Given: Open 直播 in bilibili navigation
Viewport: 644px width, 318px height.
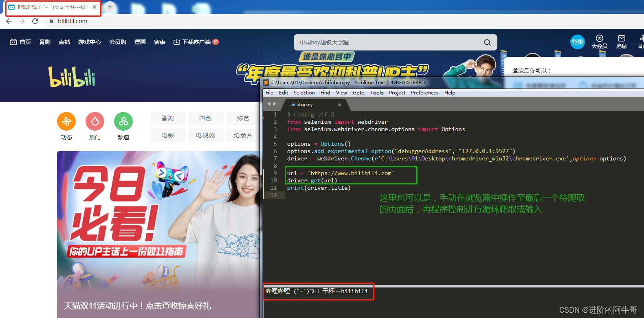Looking at the screenshot, I should (64, 42).
